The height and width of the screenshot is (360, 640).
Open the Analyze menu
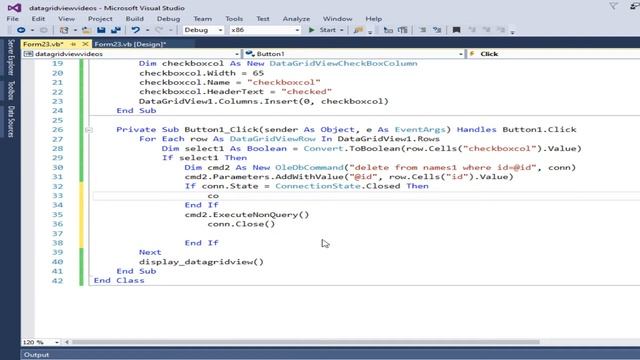296,19
